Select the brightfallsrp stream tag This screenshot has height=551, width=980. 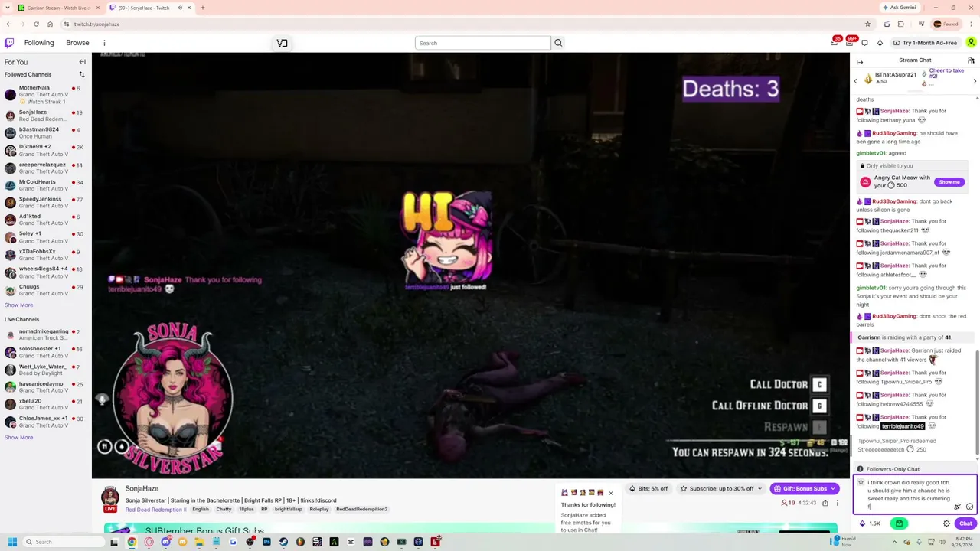(x=288, y=510)
